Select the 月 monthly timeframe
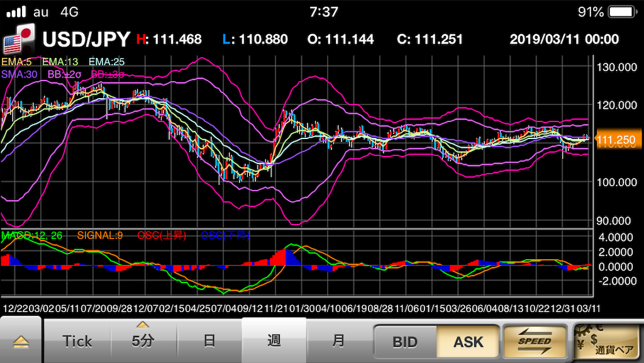The image size is (644, 363). (338, 341)
